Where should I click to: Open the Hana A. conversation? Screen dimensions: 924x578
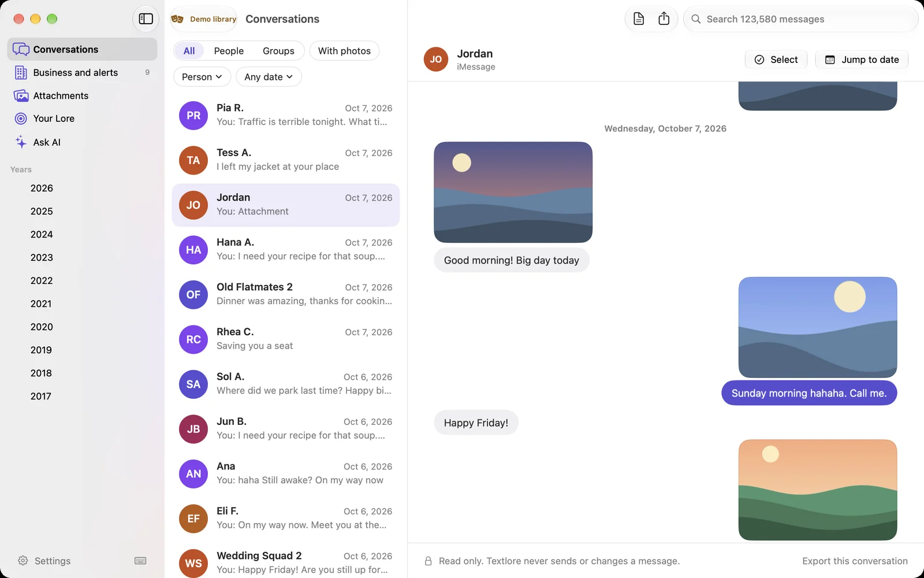[x=286, y=250]
